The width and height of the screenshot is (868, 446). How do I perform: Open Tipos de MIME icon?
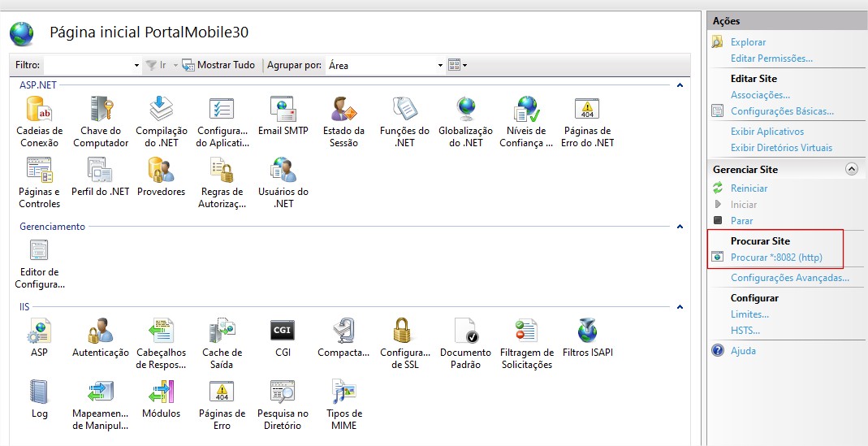coord(343,405)
